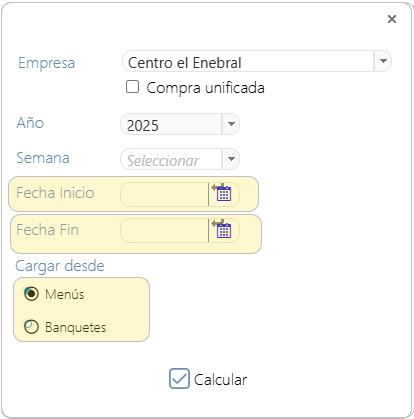Click into the Fecha Inicio date field

pos(164,194)
